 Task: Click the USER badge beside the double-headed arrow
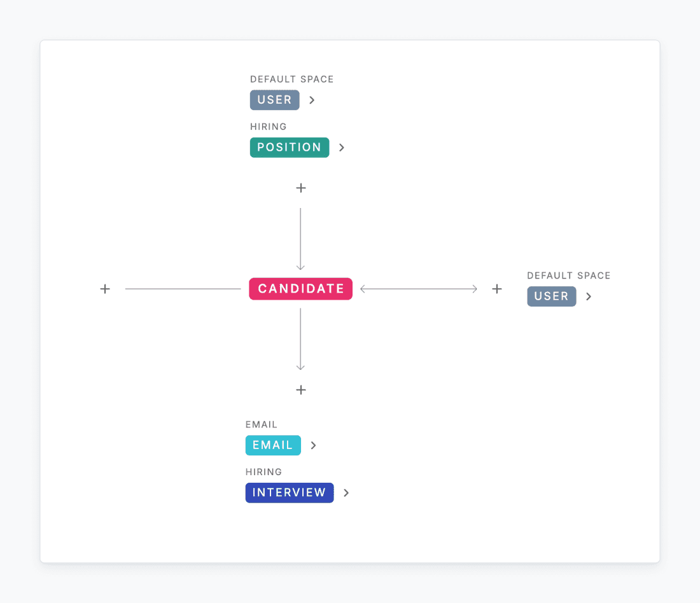pos(551,296)
